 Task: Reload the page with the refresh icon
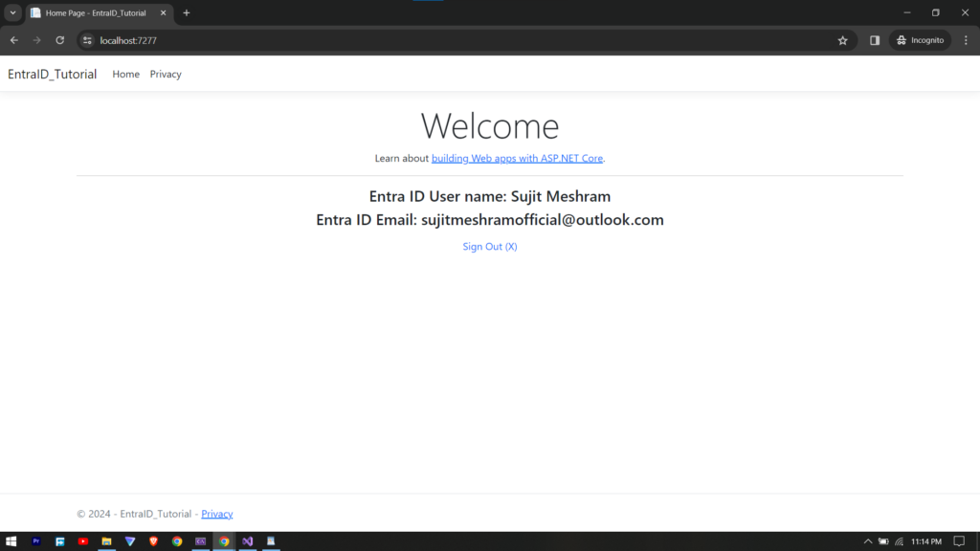pyautogui.click(x=60, y=40)
